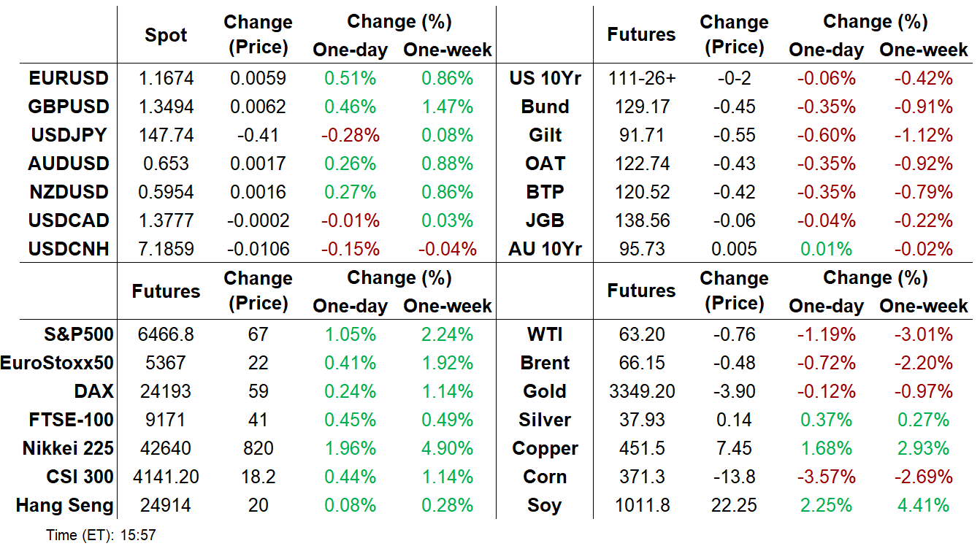Select the Nikkei 225 one-week change value
Image resolution: width=980 pixels, height=546 pixels.
[448, 448]
